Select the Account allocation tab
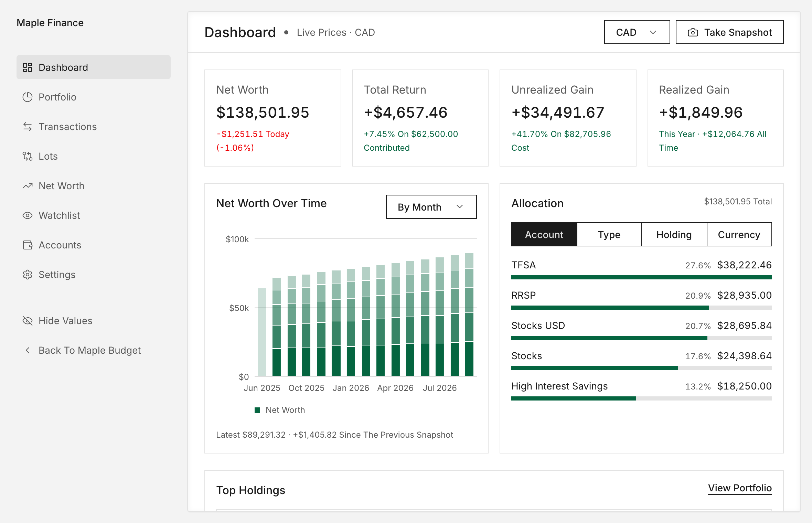812x523 pixels. (x=544, y=234)
